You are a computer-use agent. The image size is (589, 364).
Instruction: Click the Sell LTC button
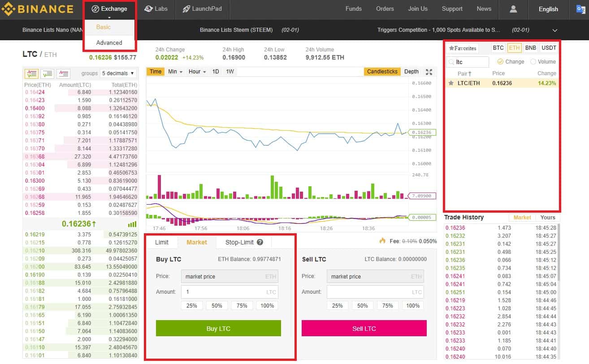click(364, 328)
